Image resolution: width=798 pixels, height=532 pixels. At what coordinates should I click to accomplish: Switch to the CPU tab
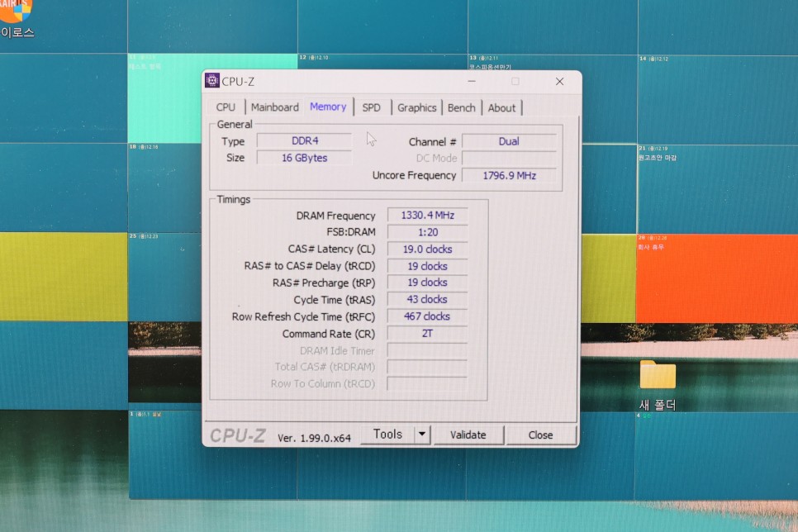226,107
